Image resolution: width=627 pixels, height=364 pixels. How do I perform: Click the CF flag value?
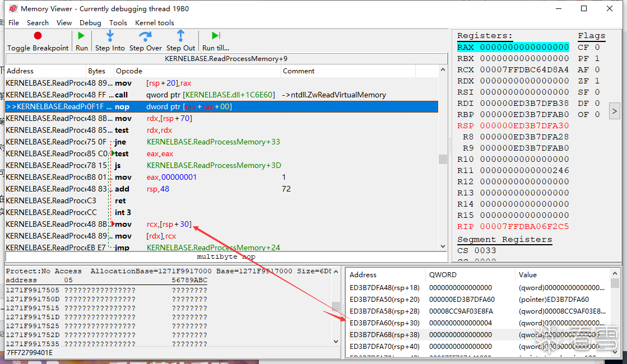point(597,47)
